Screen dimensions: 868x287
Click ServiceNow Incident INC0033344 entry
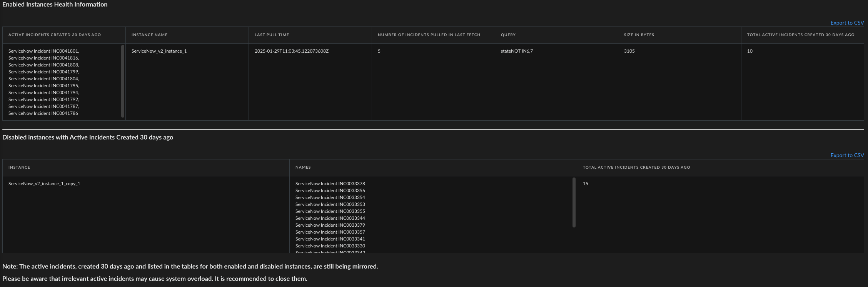(x=330, y=218)
